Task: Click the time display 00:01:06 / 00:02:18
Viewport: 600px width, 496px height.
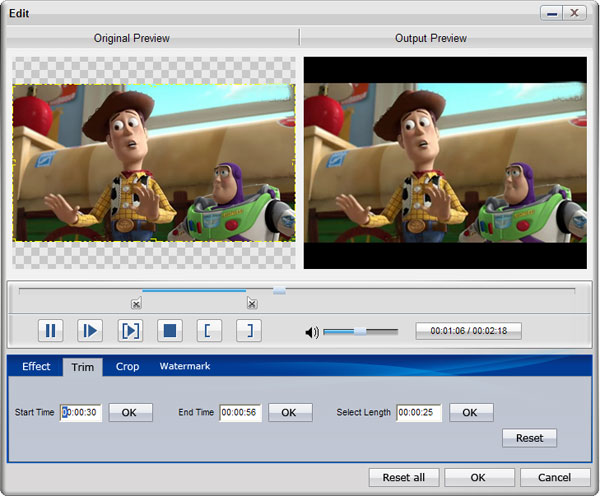Action: [x=468, y=331]
